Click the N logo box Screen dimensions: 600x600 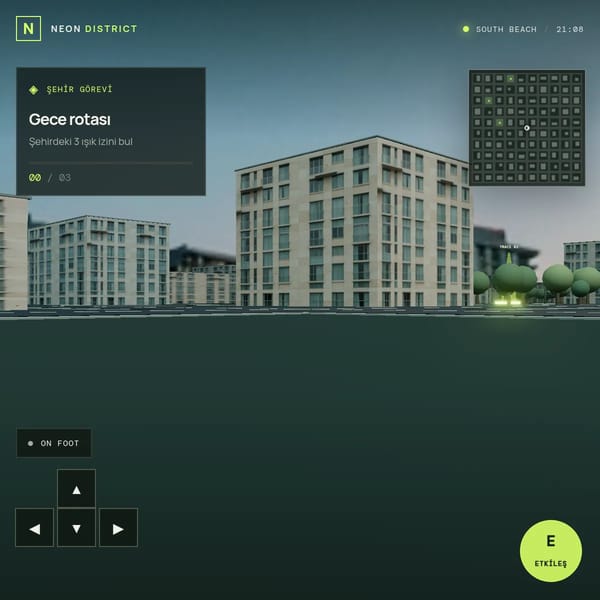click(x=28, y=29)
